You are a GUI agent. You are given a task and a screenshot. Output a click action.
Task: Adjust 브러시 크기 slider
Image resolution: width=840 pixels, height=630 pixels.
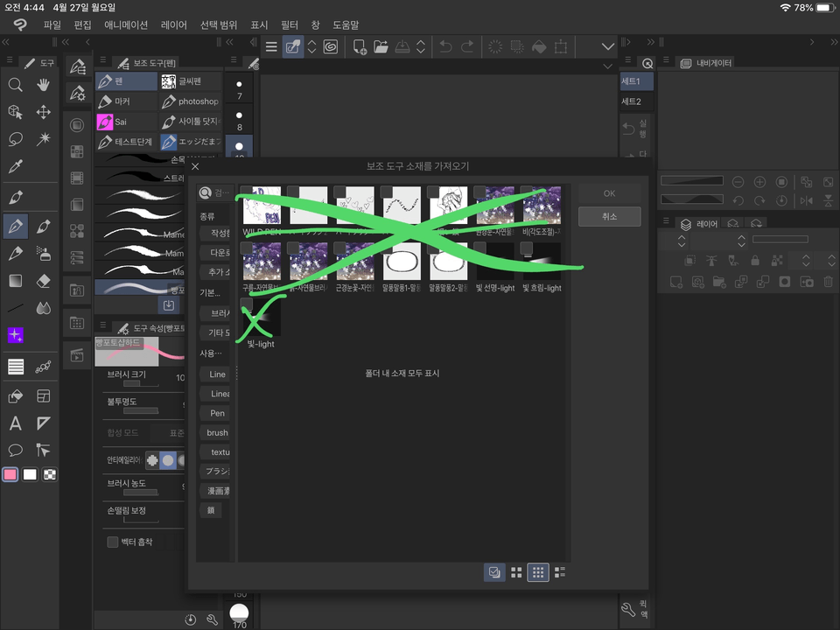(141, 383)
